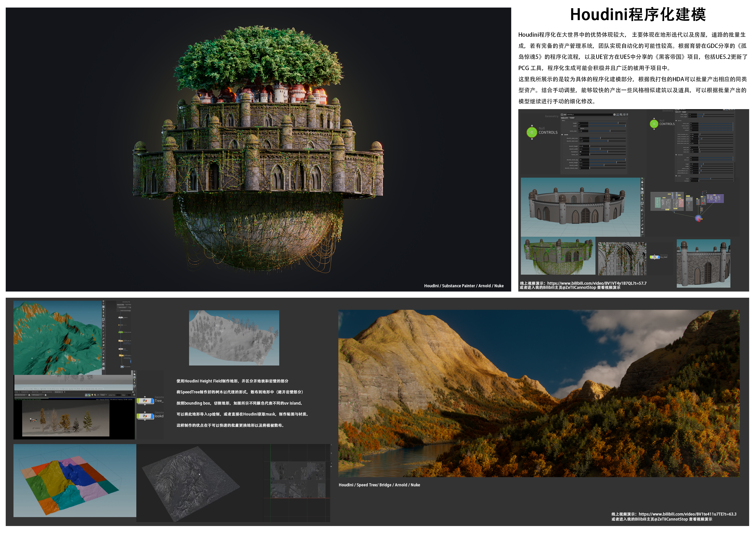Select the Tree_ geometry node

pos(145,401)
